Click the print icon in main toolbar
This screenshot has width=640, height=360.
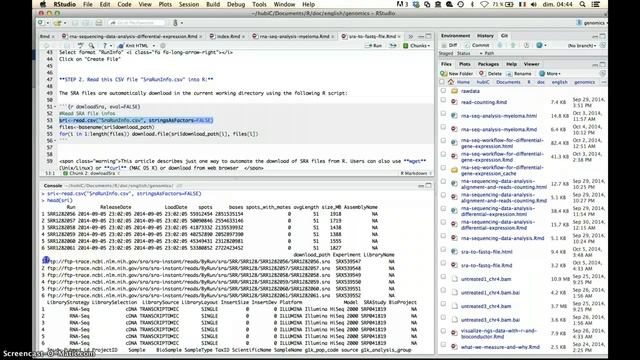click(98, 23)
